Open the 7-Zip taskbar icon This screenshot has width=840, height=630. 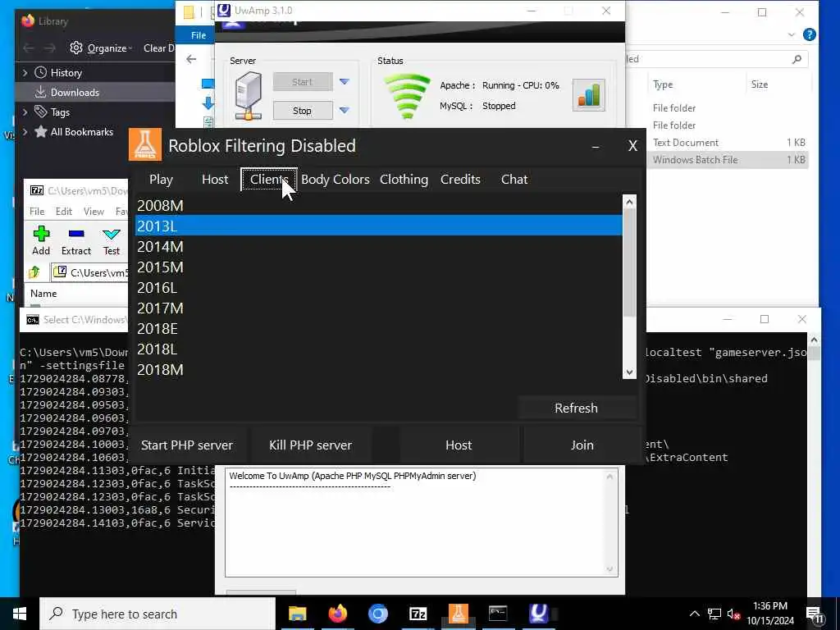[418, 614]
